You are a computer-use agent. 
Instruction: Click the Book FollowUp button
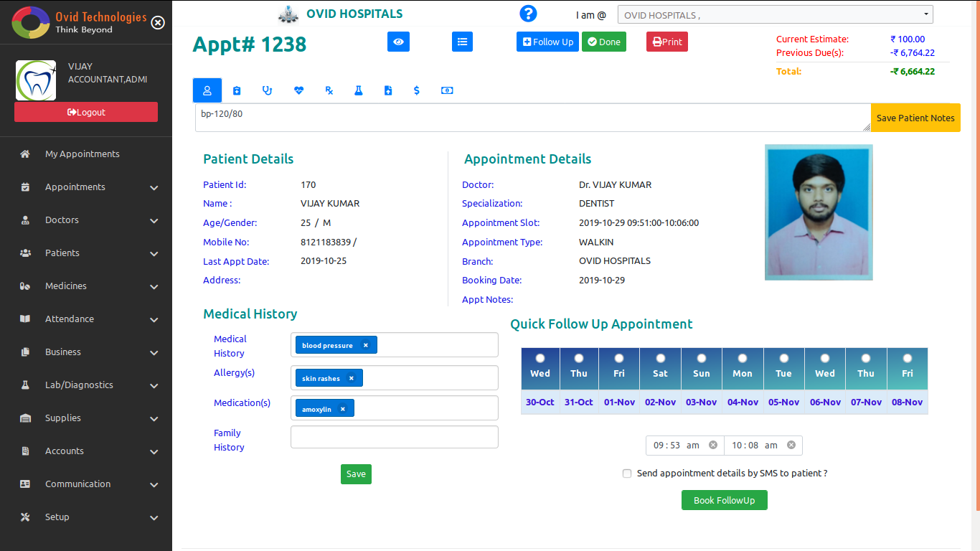(x=725, y=500)
